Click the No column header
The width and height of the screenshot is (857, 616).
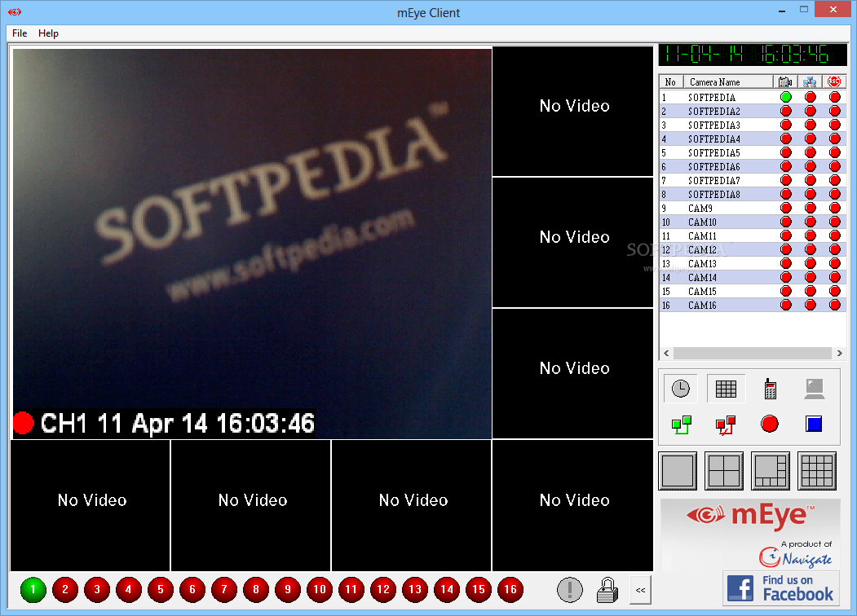(x=671, y=82)
